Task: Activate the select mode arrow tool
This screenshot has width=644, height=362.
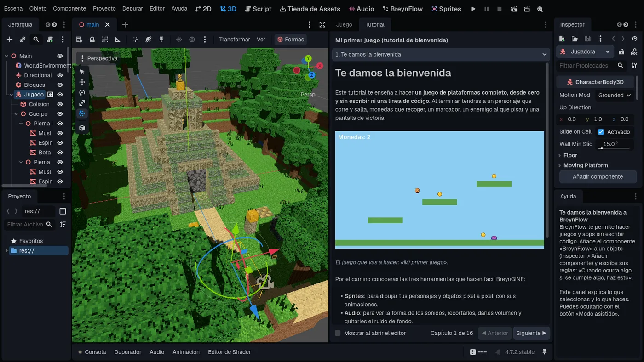Action: [82, 71]
